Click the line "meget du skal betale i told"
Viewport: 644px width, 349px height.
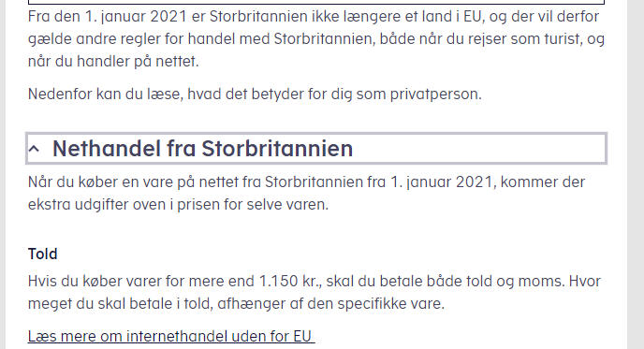tap(236, 304)
